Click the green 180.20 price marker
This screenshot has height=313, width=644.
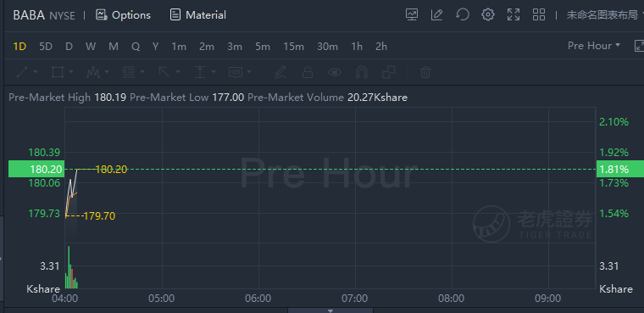(36, 169)
